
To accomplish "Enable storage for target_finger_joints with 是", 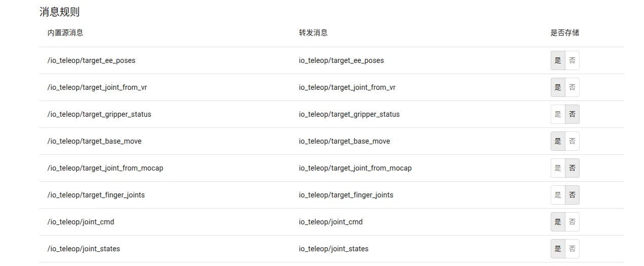I will point(558,195).
